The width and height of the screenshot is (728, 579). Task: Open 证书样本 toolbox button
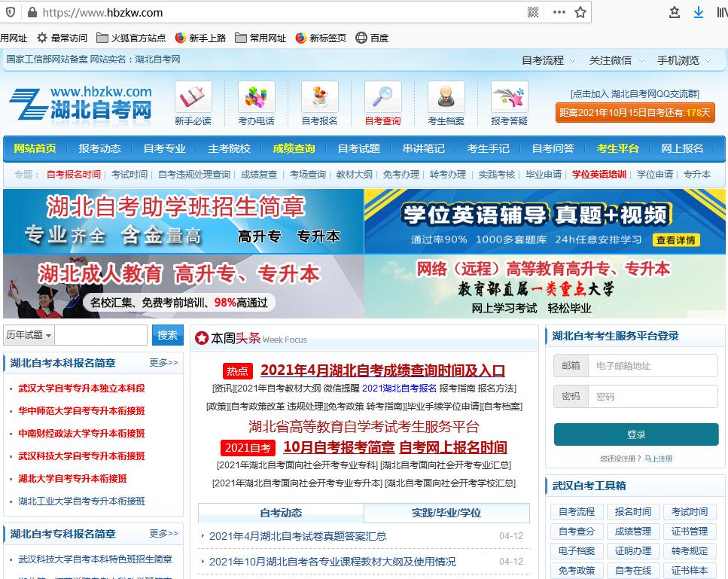pos(690,570)
